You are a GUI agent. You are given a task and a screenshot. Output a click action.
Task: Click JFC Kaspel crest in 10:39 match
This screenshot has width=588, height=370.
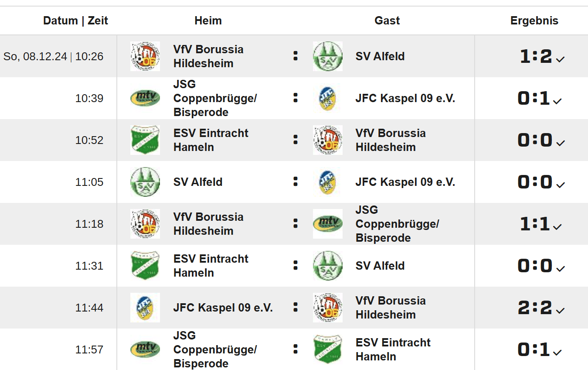point(328,98)
